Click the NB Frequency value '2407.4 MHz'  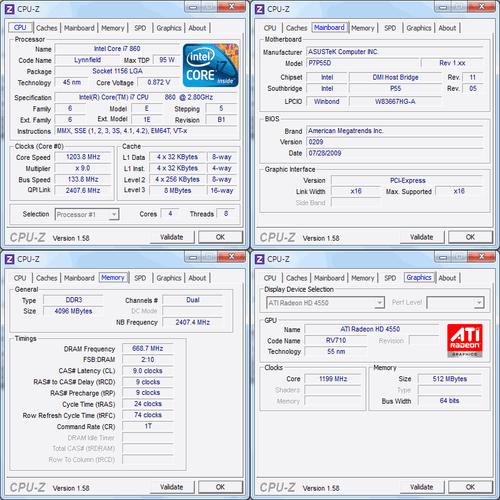pos(193,322)
